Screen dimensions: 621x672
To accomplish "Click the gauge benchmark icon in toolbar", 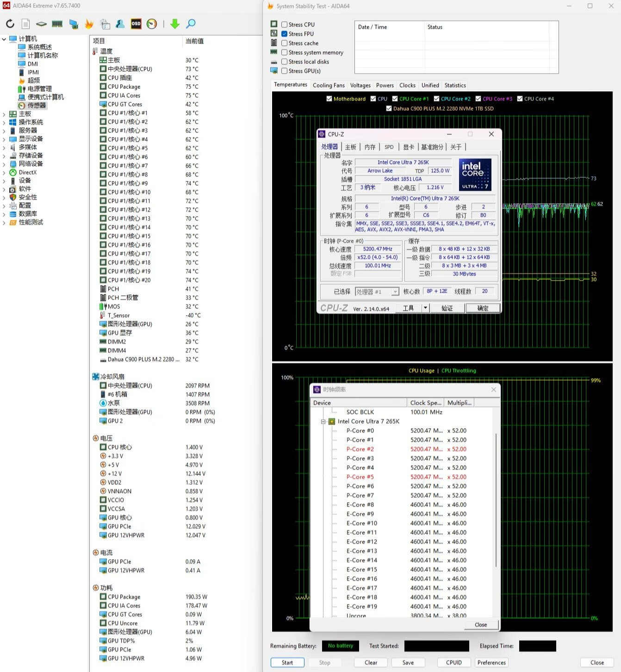I will 152,24.
